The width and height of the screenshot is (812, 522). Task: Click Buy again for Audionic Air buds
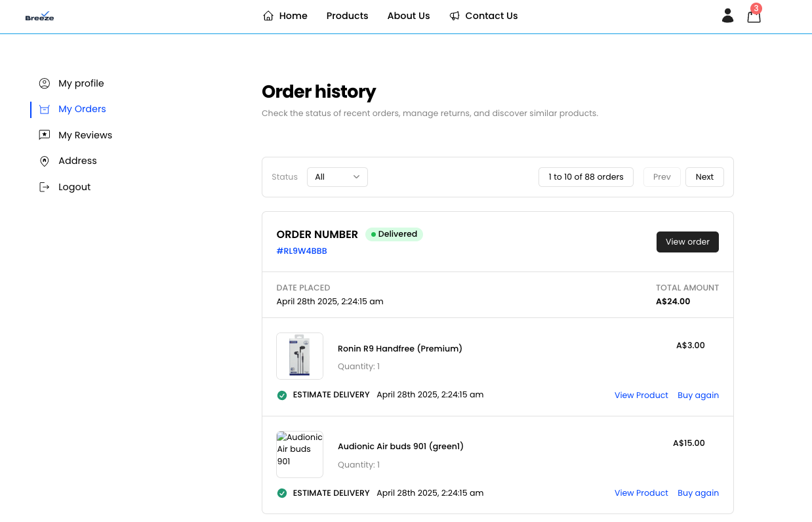(698, 492)
